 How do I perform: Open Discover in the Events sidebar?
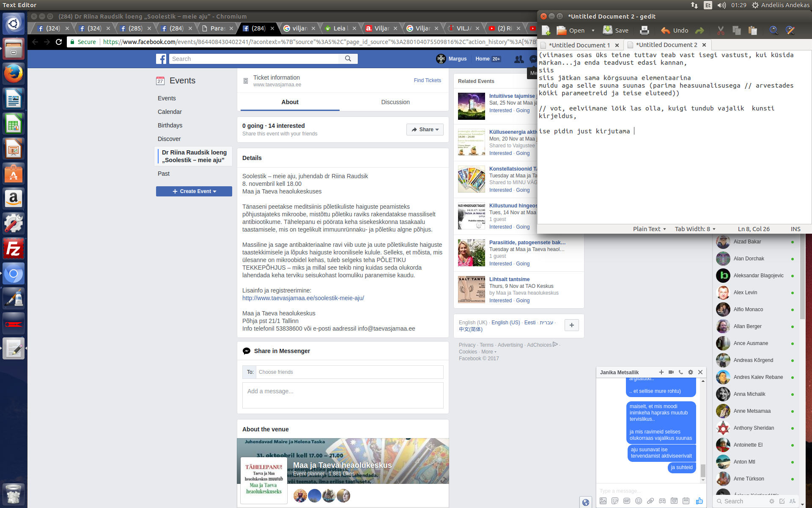[x=169, y=139]
